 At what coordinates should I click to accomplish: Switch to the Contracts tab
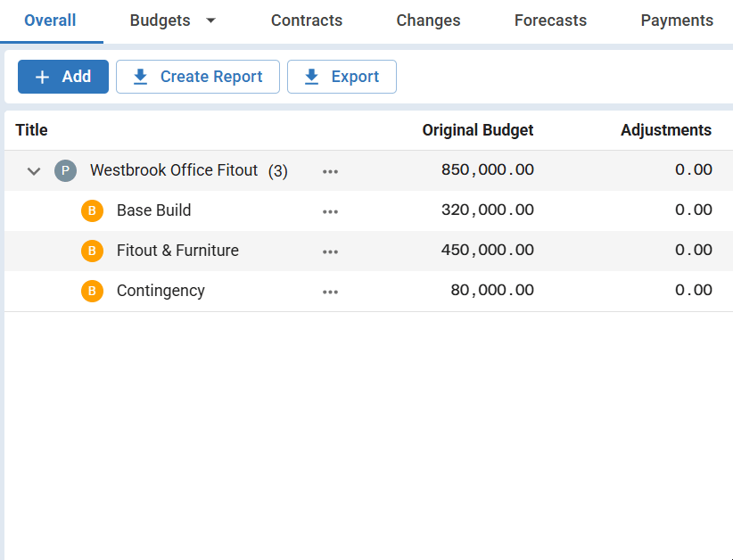(x=307, y=21)
